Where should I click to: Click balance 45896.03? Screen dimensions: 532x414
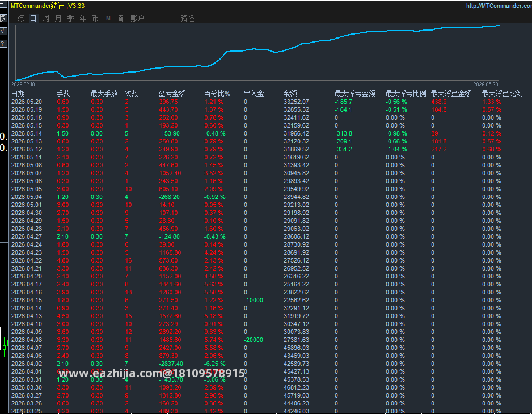[296, 348]
